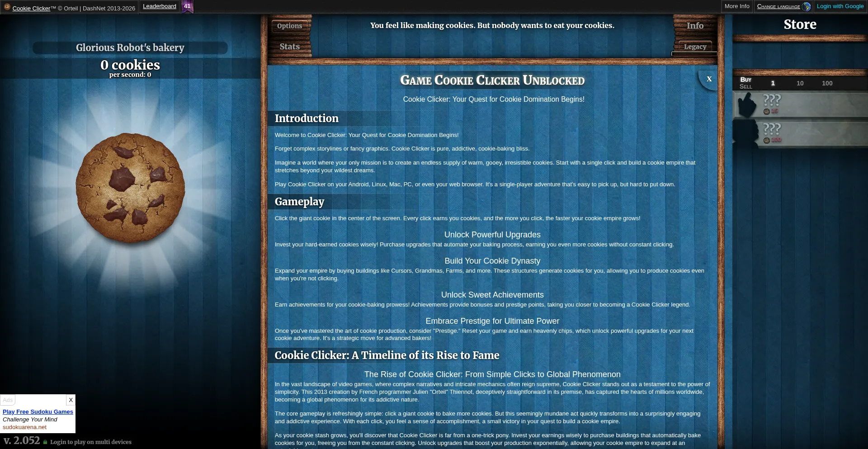Click the giant chocolate chip cookie
The width and height of the screenshot is (868, 449).
click(130, 188)
